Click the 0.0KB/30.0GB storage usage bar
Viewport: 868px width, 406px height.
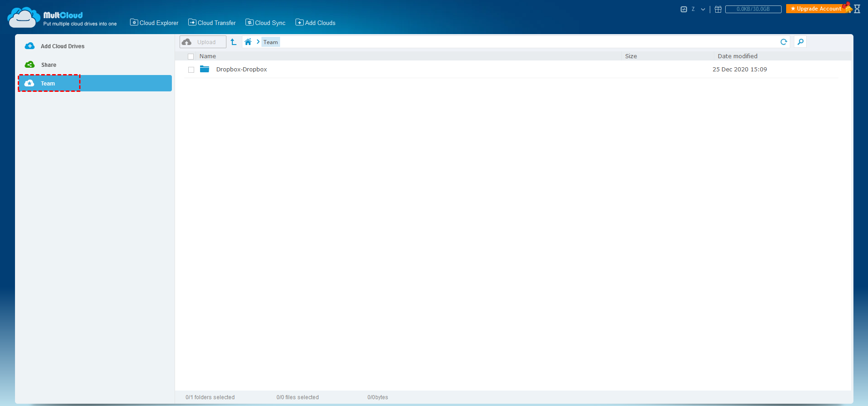coord(753,9)
